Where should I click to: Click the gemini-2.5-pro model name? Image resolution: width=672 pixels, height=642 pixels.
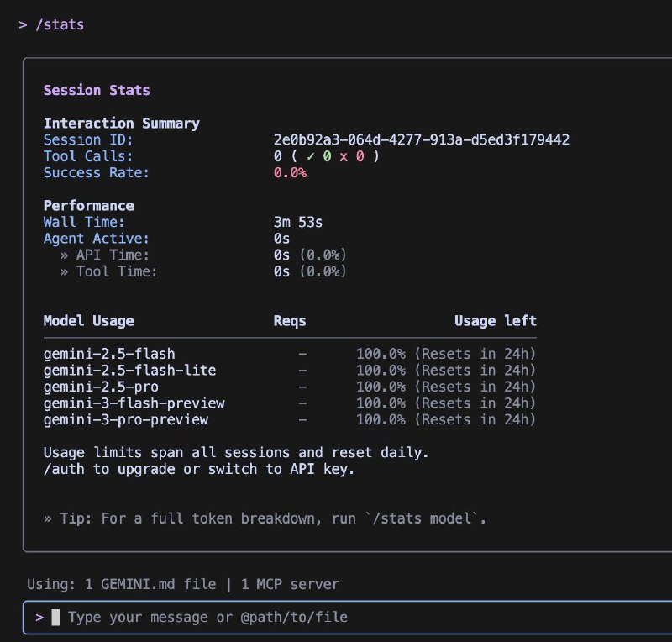tap(101, 387)
